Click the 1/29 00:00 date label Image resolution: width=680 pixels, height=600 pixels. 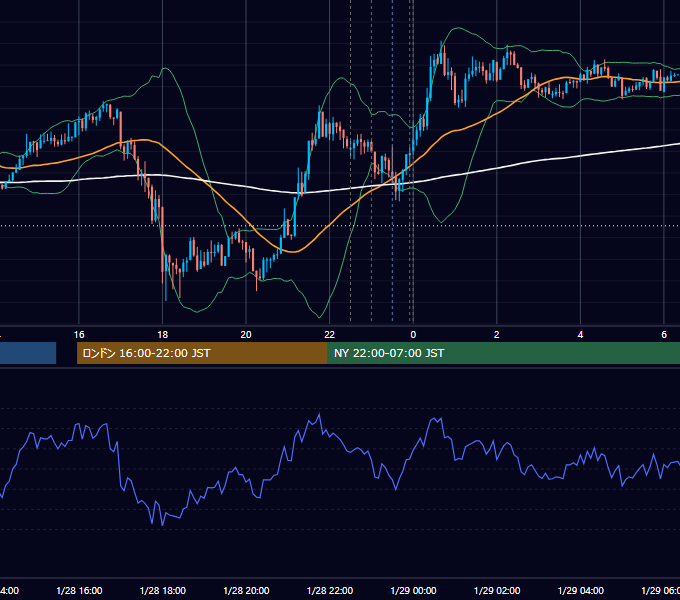[413, 591]
